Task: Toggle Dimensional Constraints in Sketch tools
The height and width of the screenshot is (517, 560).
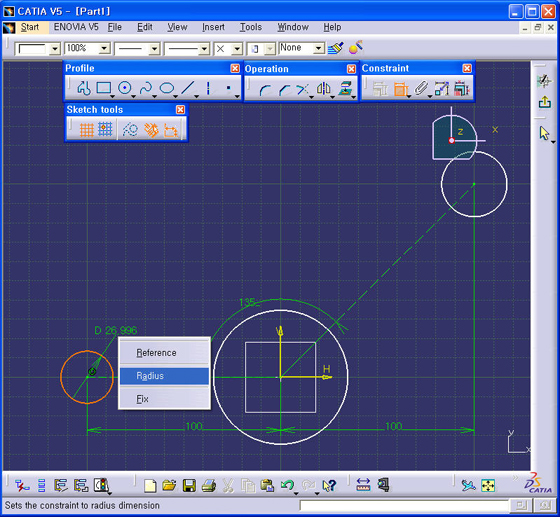Action: [x=171, y=130]
